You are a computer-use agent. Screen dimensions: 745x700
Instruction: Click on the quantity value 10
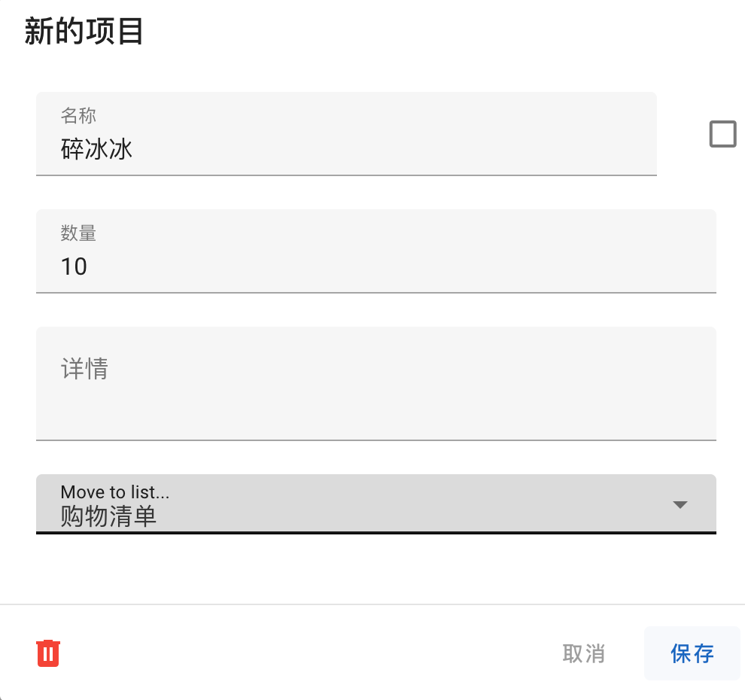point(74,266)
